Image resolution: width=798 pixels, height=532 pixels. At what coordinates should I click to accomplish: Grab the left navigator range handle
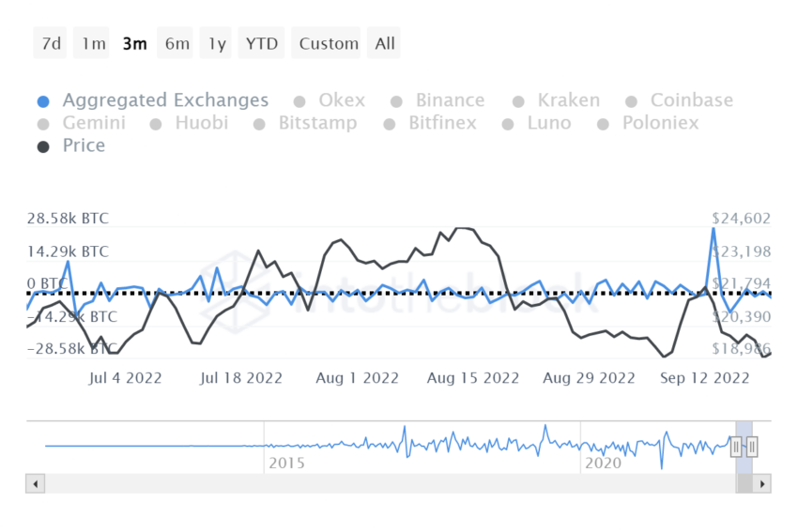tap(736, 447)
